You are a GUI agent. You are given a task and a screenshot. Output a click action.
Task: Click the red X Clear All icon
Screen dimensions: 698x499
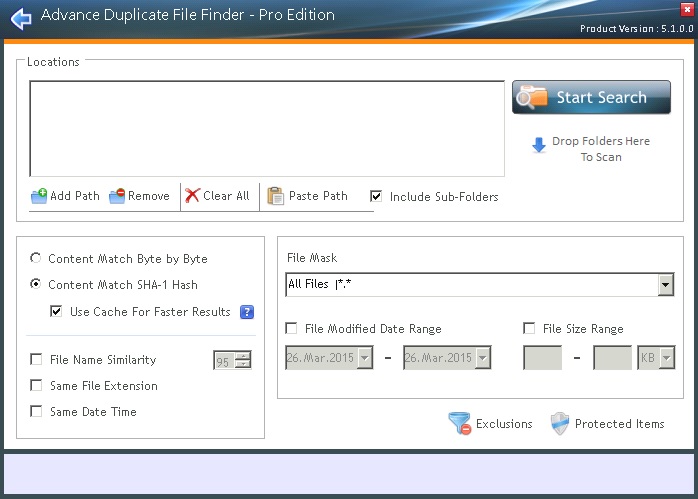pos(192,195)
